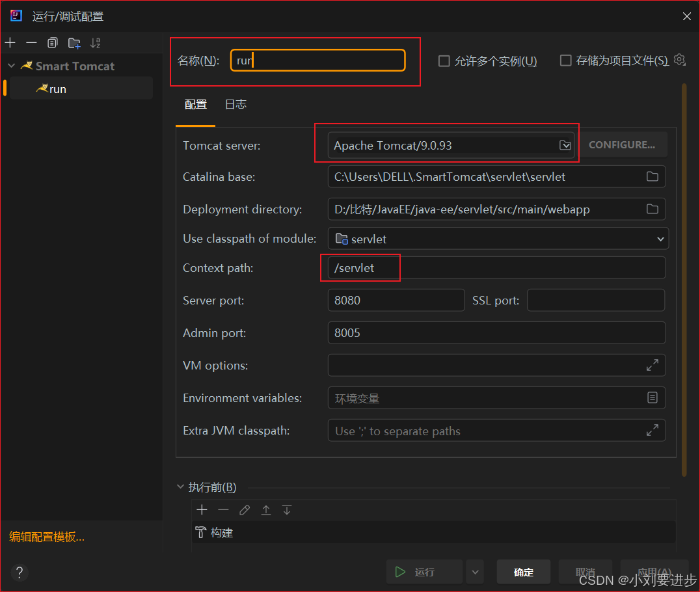Open the run button dropdown arrow
Viewport: 700px width, 592px height.
476,572
